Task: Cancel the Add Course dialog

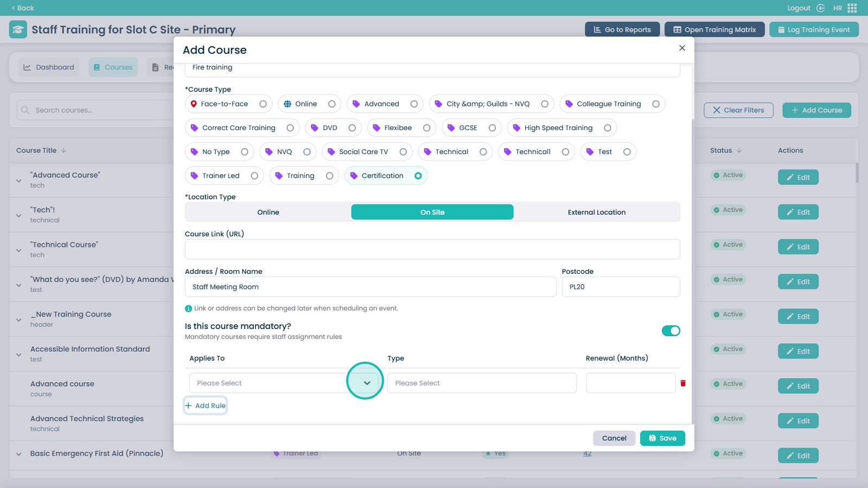Action: pos(614,438)
